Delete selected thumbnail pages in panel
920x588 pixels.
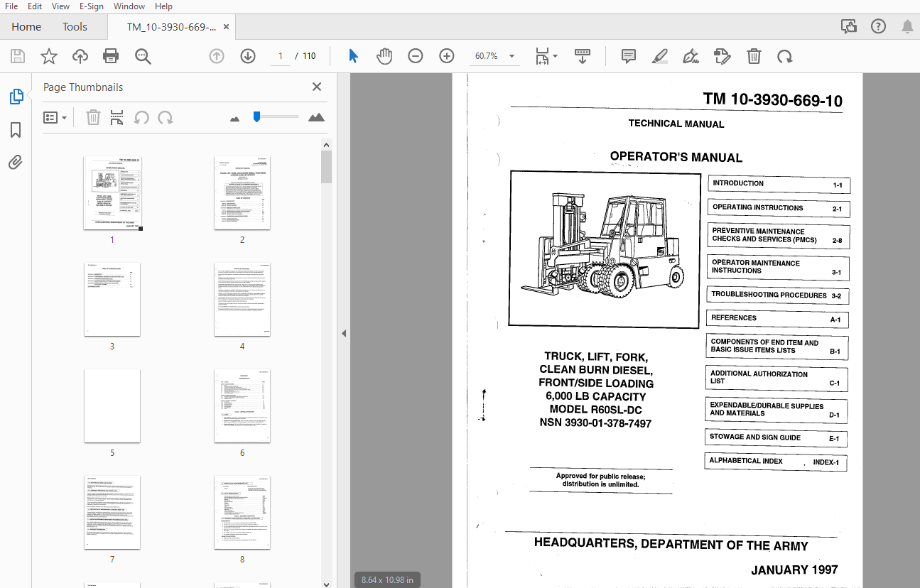[93, 117]
